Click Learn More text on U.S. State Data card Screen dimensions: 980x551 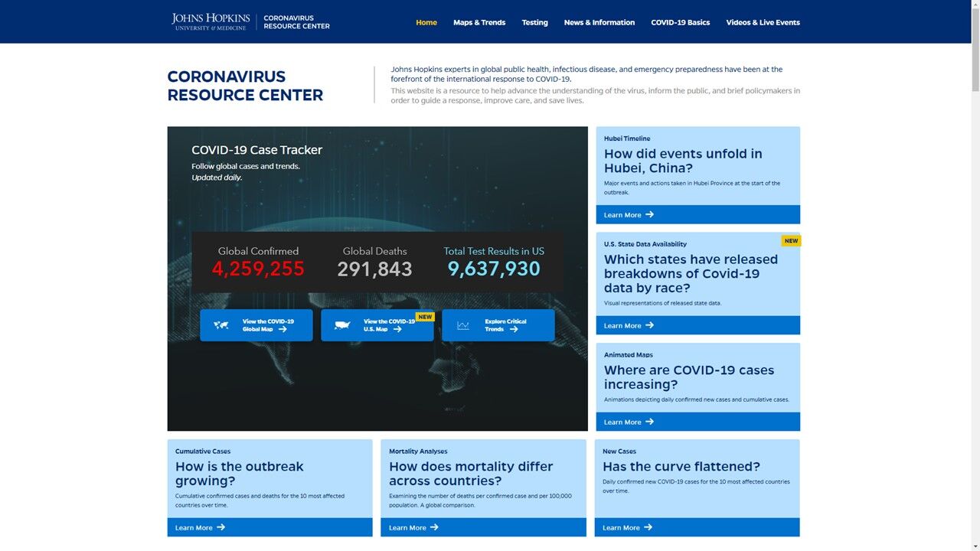(x=622, y=326)
